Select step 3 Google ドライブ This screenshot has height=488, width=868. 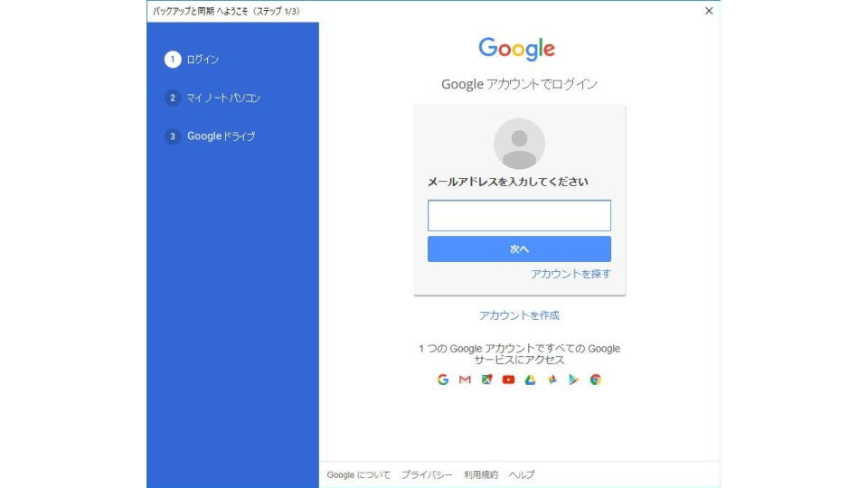pyautogui.click(x=210, y=136)
